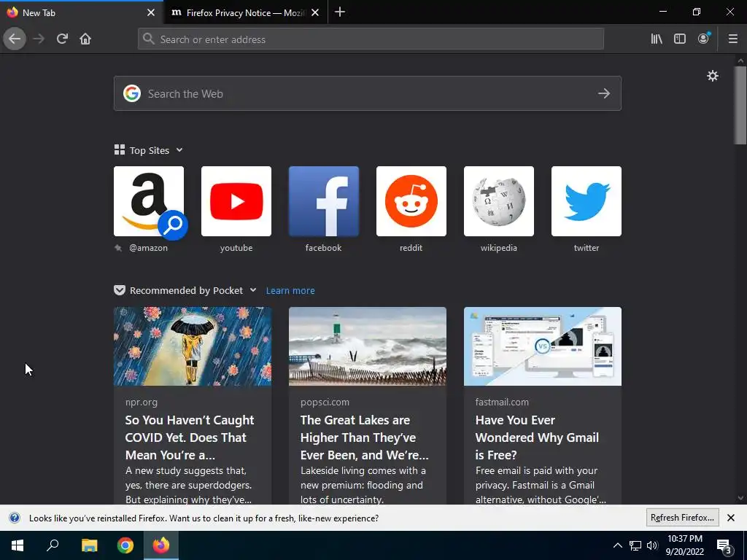Collapse the Top Sites section
The height and width of the screenshot is (560, 747).
tap(179, 150)
